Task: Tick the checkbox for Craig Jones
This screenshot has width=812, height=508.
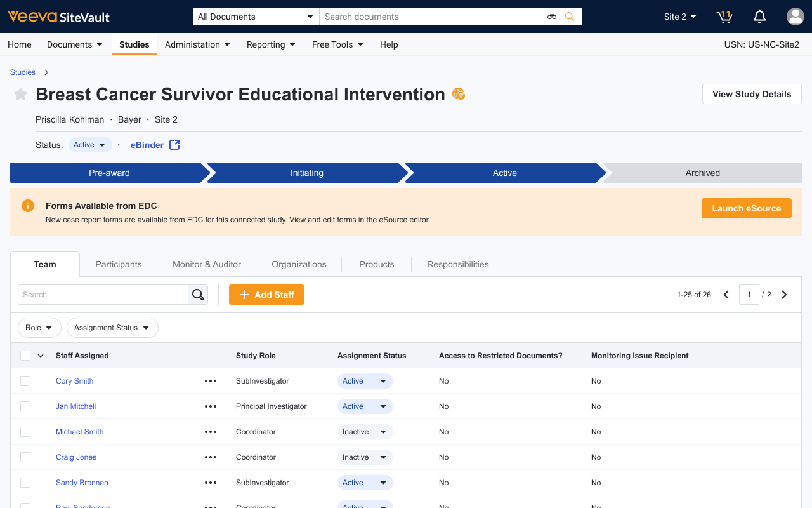Action: [x=25, y=457]
